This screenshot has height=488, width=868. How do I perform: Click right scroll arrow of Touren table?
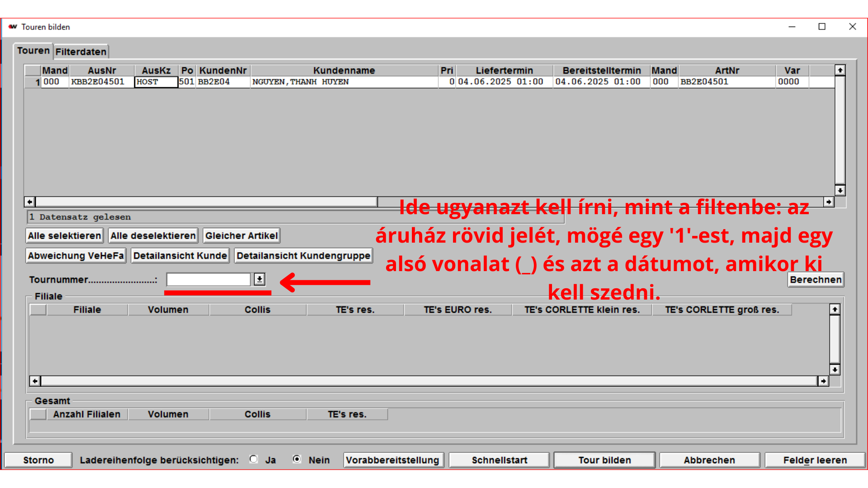tap(828, 202)
